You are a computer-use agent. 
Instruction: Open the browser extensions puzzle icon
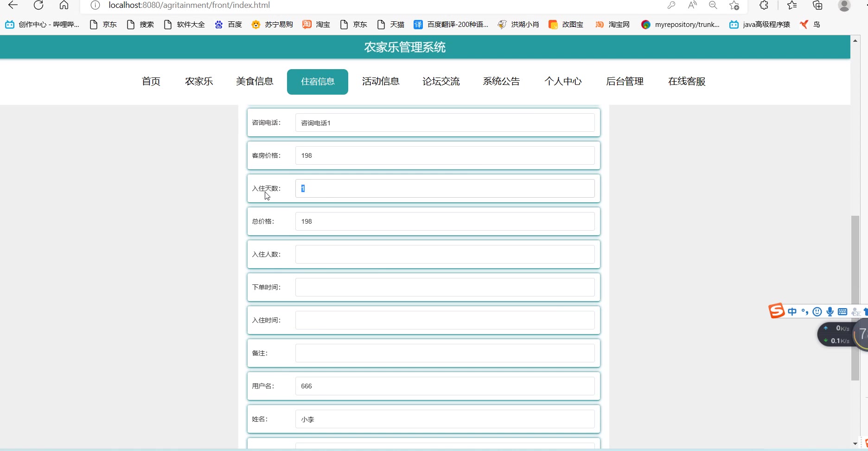(764, 5)
